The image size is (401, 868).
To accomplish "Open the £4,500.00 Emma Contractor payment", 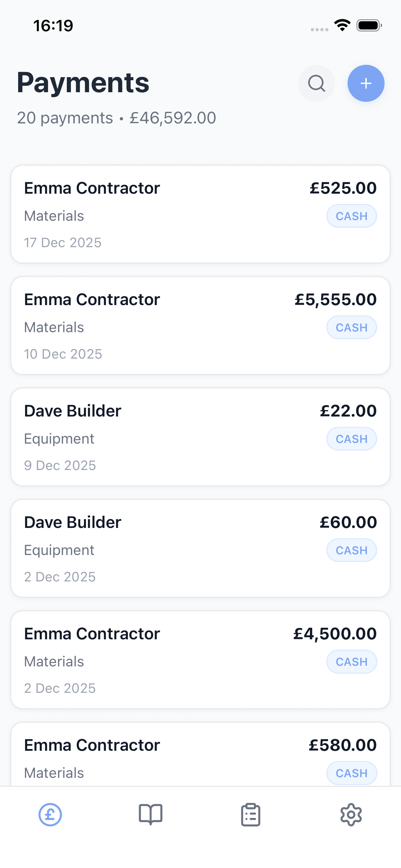I will point(171,660).
